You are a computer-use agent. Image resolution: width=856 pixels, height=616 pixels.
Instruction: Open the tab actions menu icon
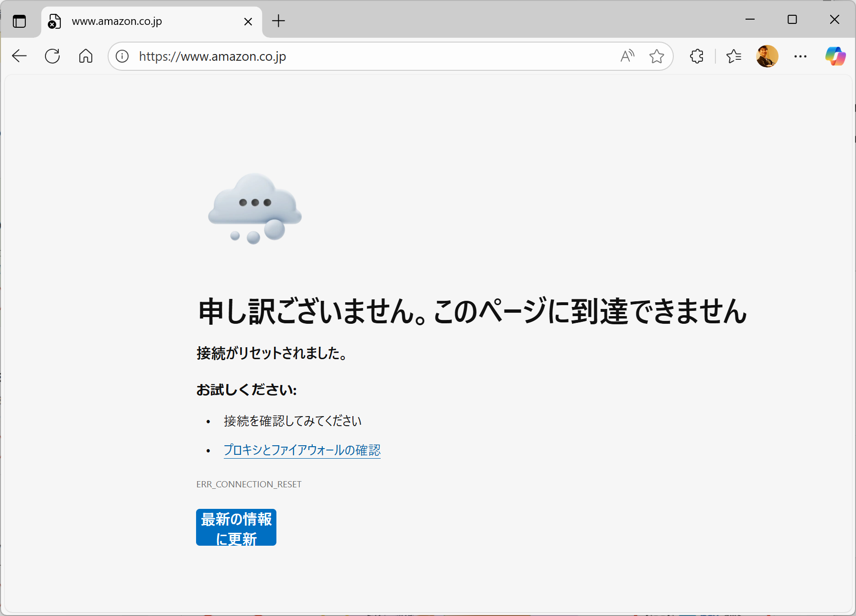coord(19,22)
